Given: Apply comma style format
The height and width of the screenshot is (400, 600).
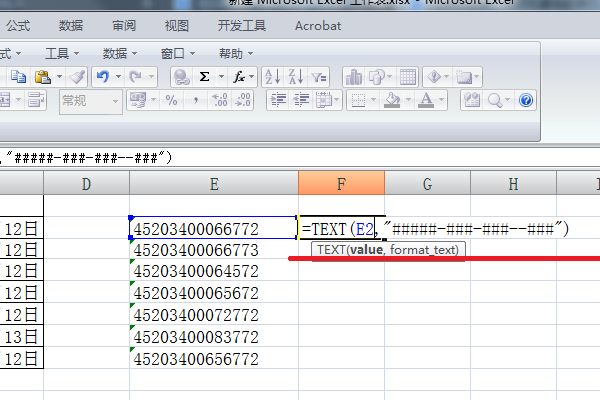Looking at the screenshot, I should pos(196,100).
